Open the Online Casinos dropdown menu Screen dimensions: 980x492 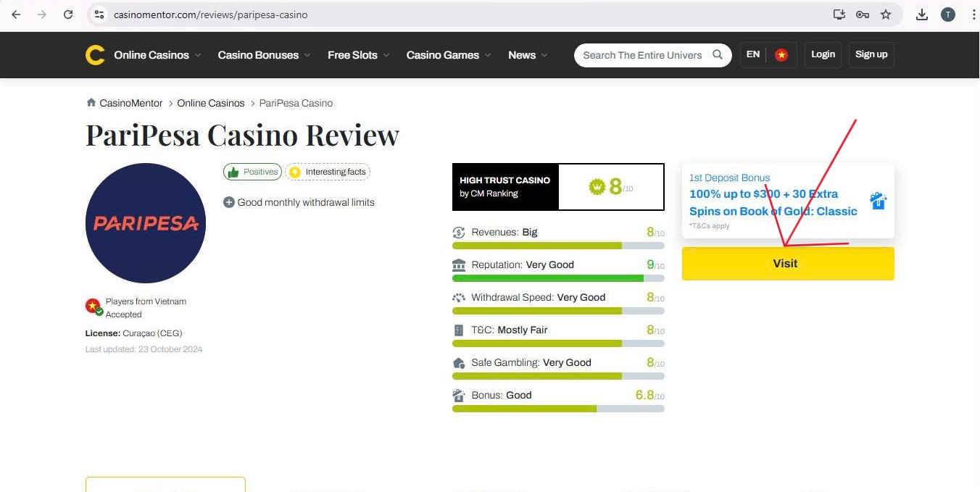(x=157, y=55)
